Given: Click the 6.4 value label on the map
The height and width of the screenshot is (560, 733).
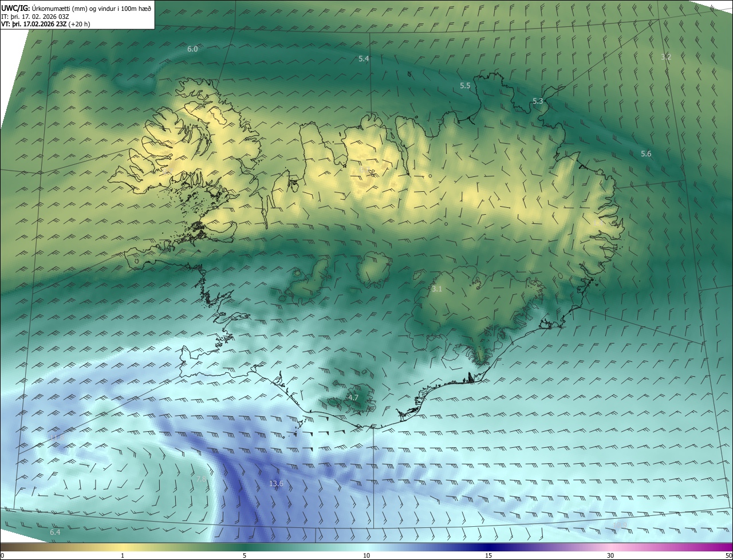Looking at the screenshot, I should [55, 533].
